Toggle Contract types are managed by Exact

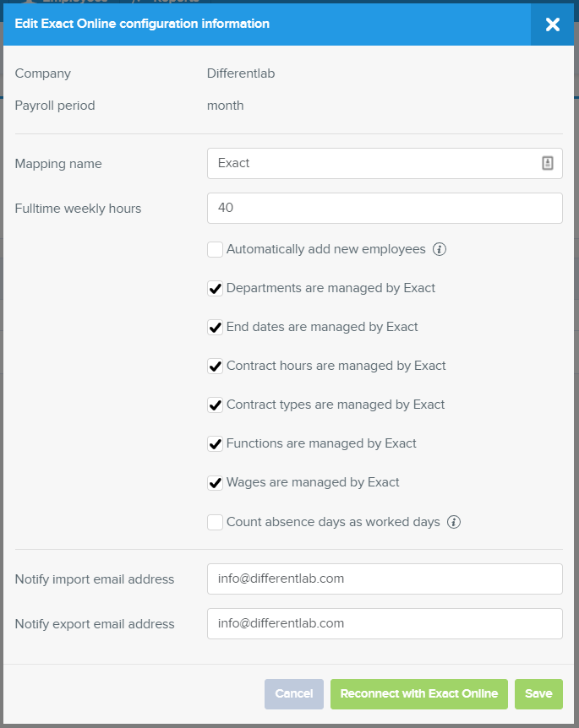[215, 405]
